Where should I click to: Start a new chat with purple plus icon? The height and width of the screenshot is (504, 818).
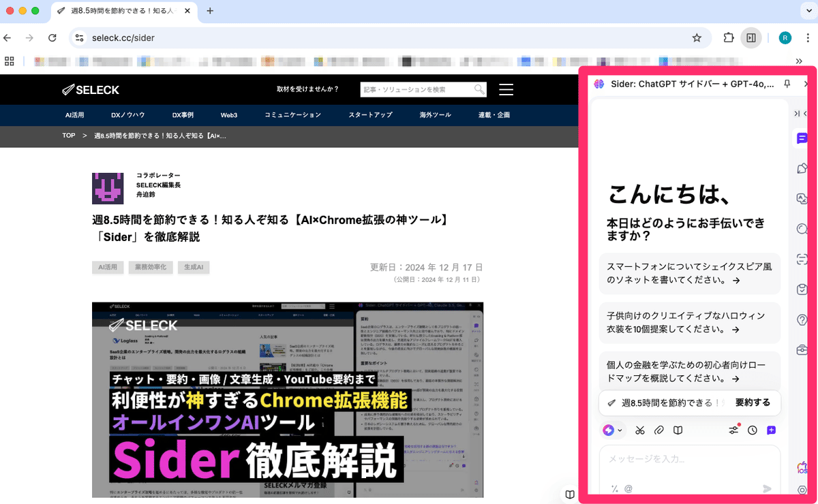tap(771, 430)
